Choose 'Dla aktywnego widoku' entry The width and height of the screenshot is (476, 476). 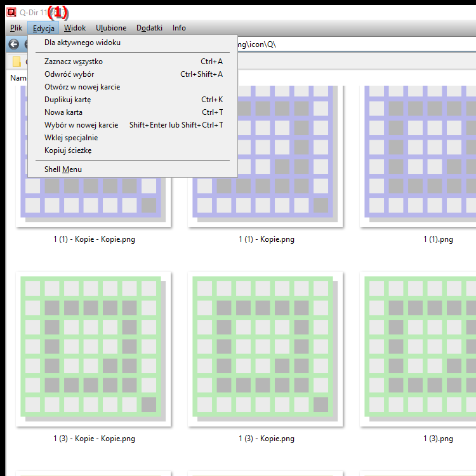[x=133, y=43]
